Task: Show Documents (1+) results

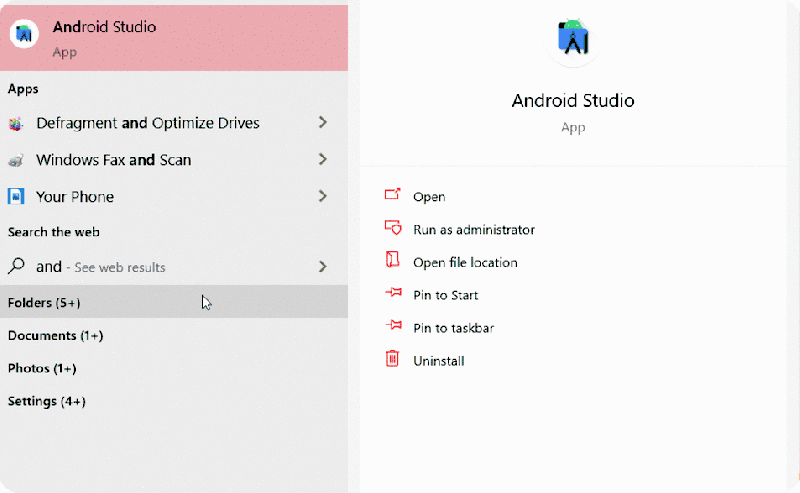Action: pyautogui.click(x=174, y=335)
